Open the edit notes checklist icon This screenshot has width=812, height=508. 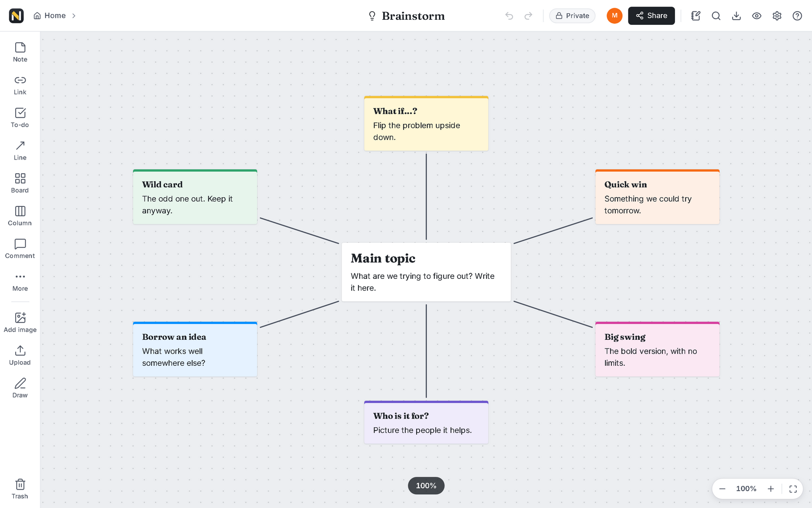696,16
